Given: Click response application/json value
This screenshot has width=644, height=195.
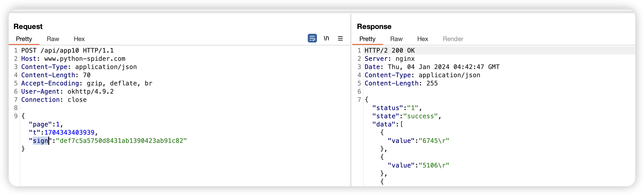Looking at the screenshot, I should coord(449,75).
